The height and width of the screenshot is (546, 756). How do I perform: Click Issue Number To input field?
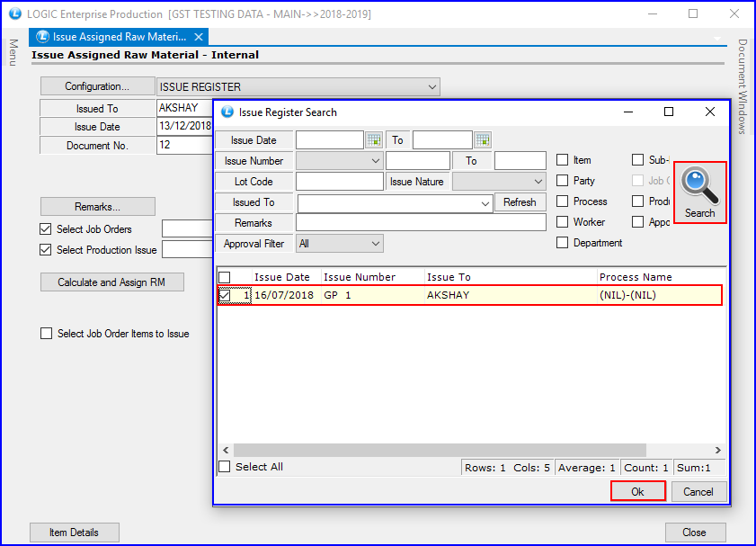[520, 161]
